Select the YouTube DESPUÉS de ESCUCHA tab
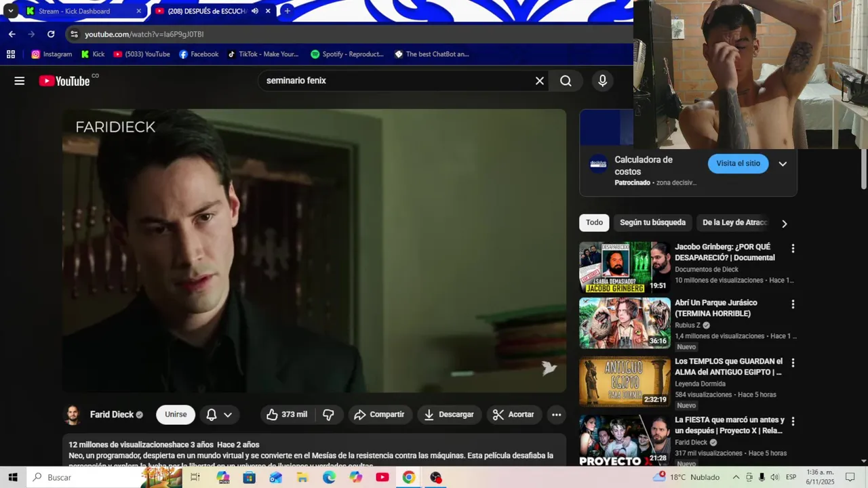This screenshot has width=868, height=488. click(x=207, y=11)
